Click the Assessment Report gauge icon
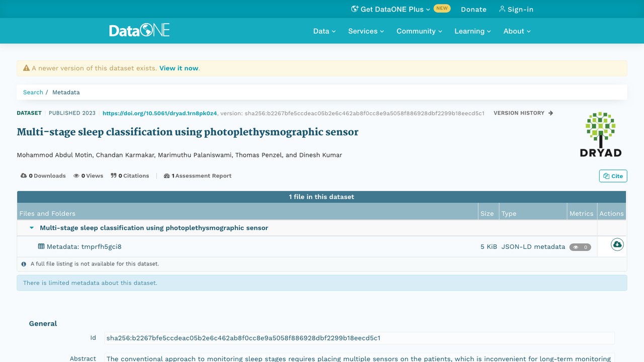 point(167,176)
